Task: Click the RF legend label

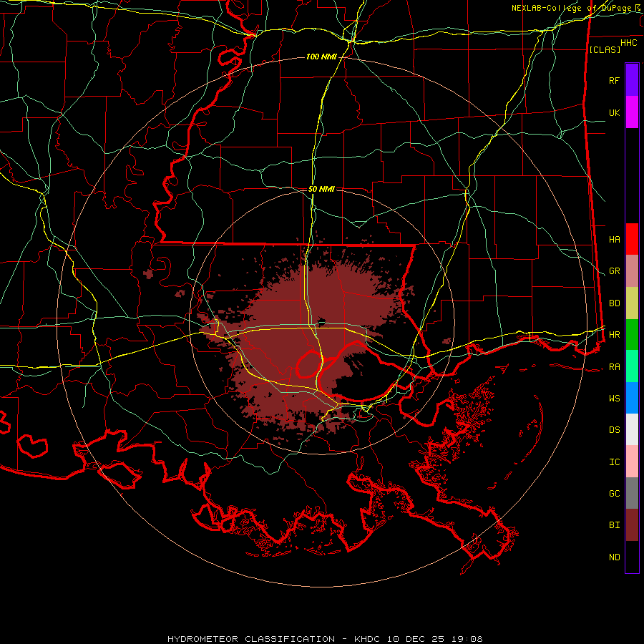Action: click(x=614, y=80)
